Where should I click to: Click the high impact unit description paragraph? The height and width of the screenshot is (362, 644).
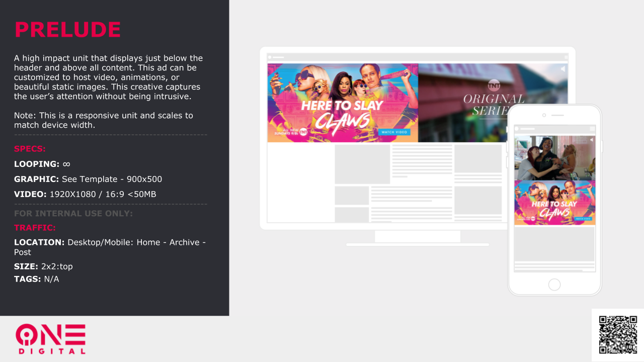pos(109,77)
